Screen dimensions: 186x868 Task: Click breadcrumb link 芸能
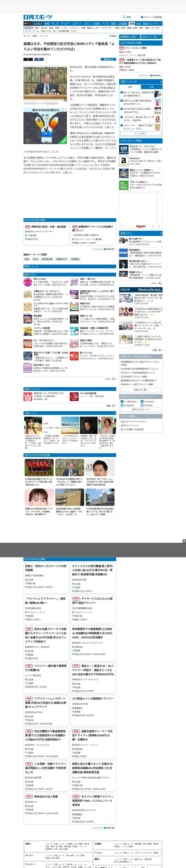coord(34,36)
